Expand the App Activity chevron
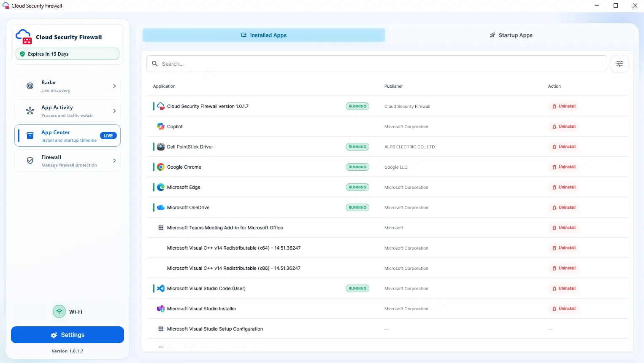 click(x=114, y=111)
